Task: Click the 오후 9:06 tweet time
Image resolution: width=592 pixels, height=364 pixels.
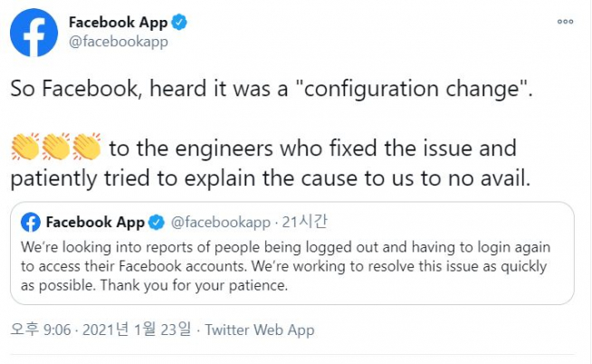Action: tap(41, 330)
